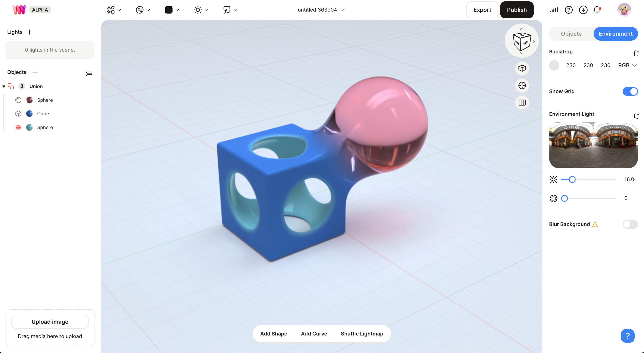Click the first Sphere outline type icon
This screenshot has height=353, width=644.
tap(18, 100)
